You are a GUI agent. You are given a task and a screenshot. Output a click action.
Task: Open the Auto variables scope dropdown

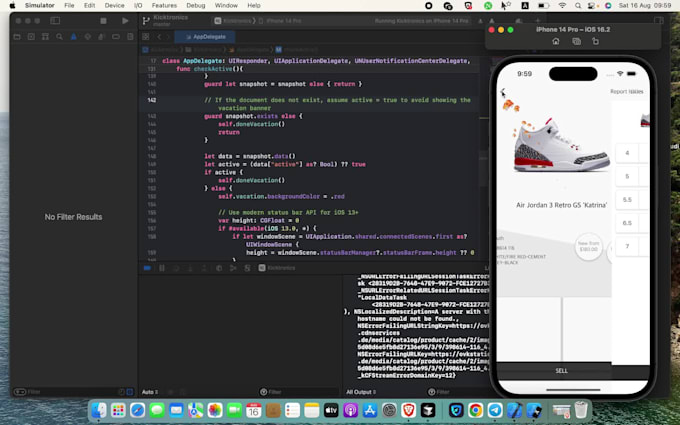[x=150, y=392]
